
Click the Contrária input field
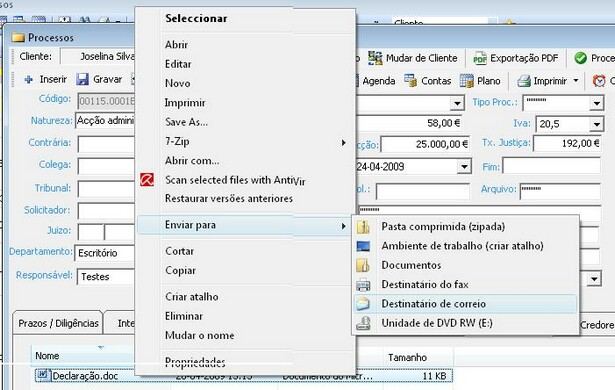(x=106, y=144)
